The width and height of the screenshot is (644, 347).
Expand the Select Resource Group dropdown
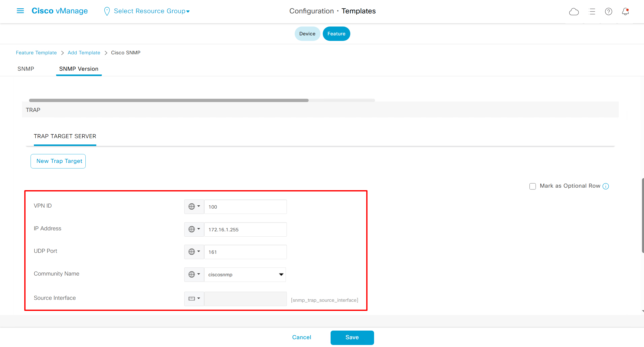click(152, 11)
